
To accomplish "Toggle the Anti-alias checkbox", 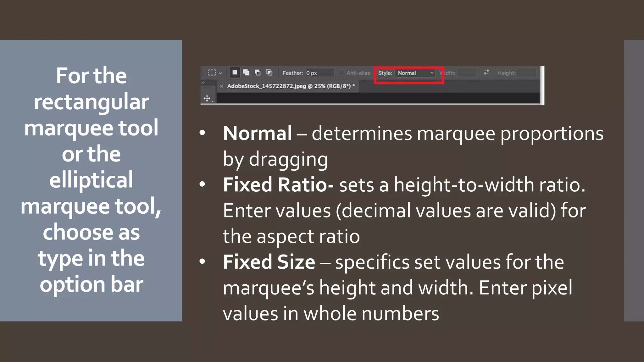I will tap(341, 73).
